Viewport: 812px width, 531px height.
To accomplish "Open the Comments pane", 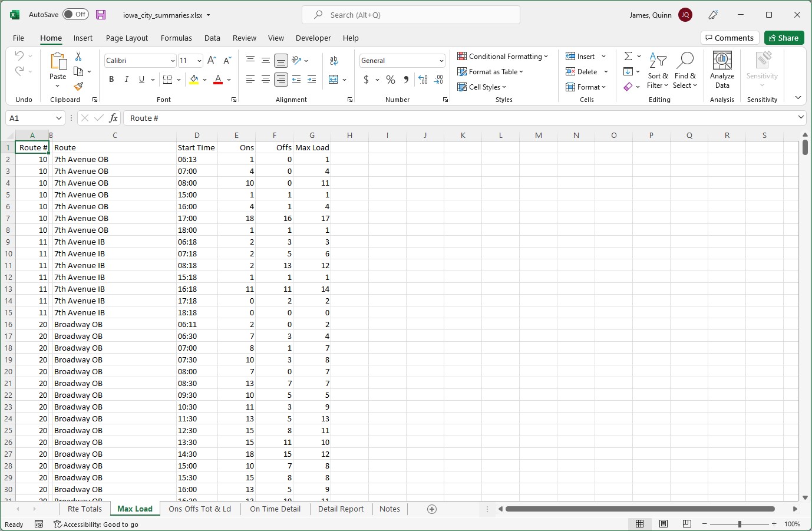I will [x=730, y=37].
